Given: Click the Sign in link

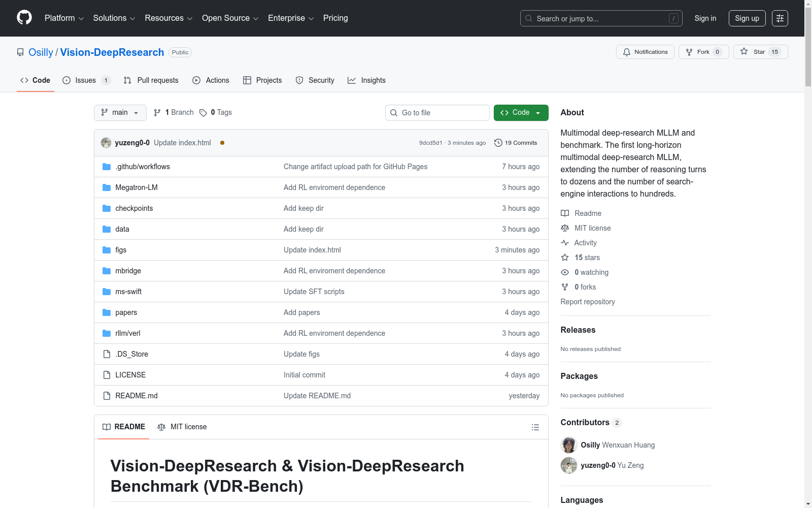Looking at the screenshot, I should (x=705, y=18).
